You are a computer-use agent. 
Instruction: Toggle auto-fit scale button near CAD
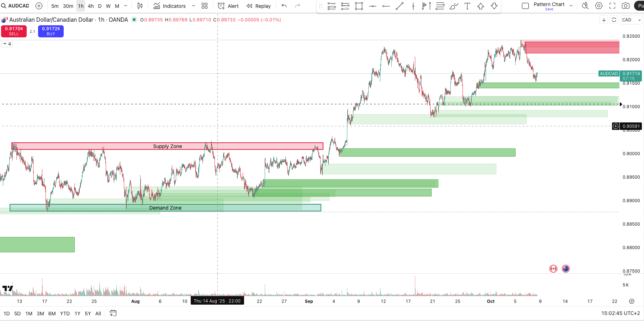click(614, 20)
